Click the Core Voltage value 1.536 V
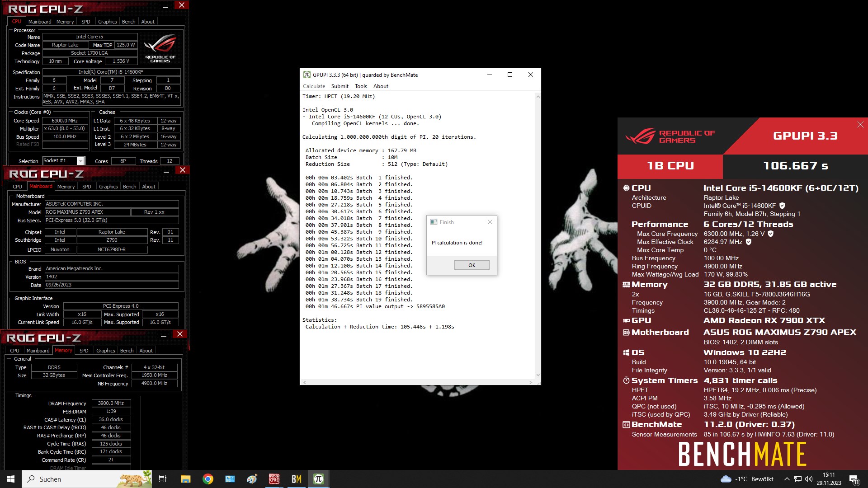The image size is (868, 488). point(121,61)
